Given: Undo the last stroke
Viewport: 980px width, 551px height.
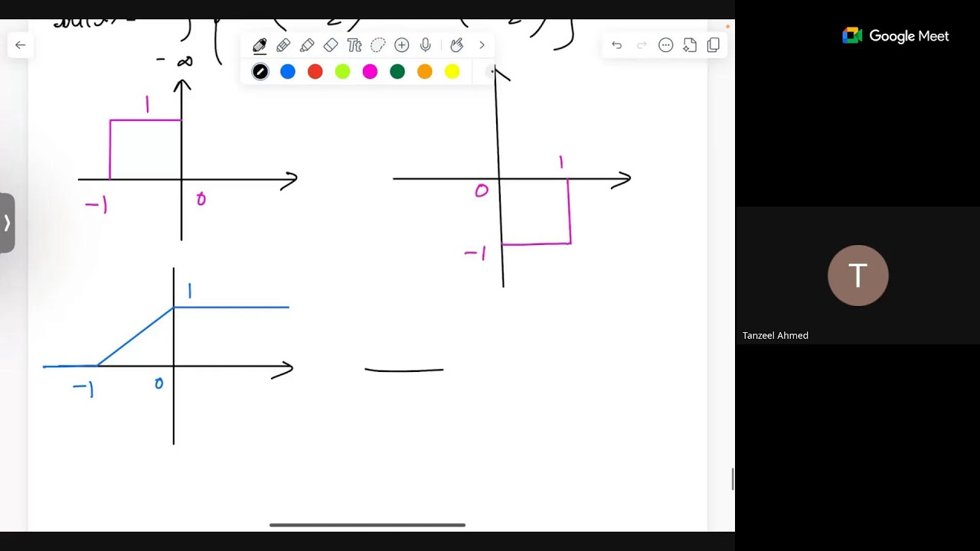Looking at the screenshot, I should pos(616,45).
